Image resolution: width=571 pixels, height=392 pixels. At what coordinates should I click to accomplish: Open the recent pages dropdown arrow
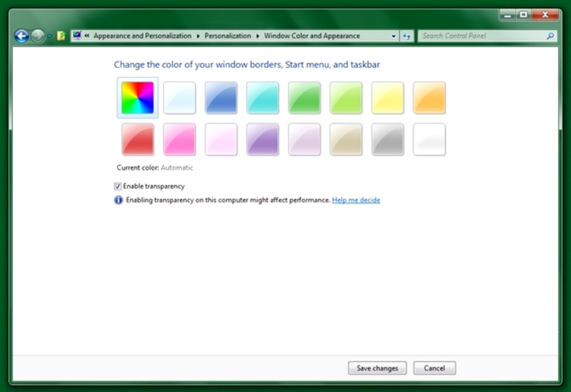point(49,37)
